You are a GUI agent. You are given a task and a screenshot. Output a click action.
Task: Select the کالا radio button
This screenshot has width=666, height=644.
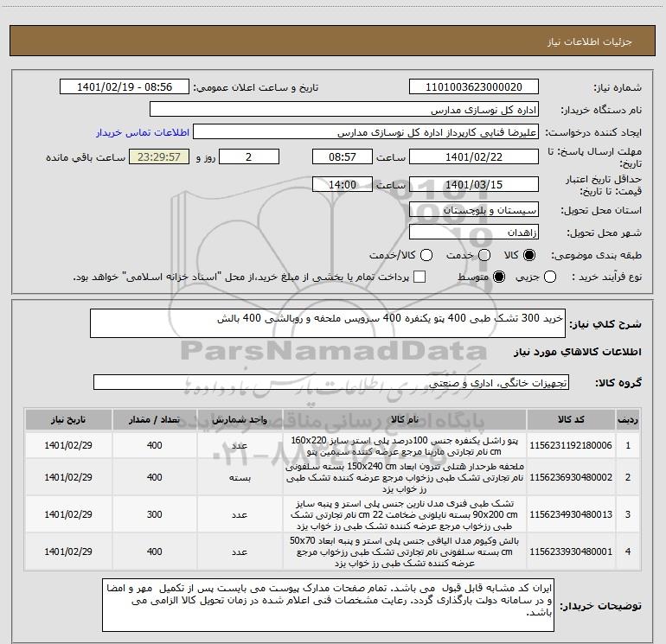[529, 255]
